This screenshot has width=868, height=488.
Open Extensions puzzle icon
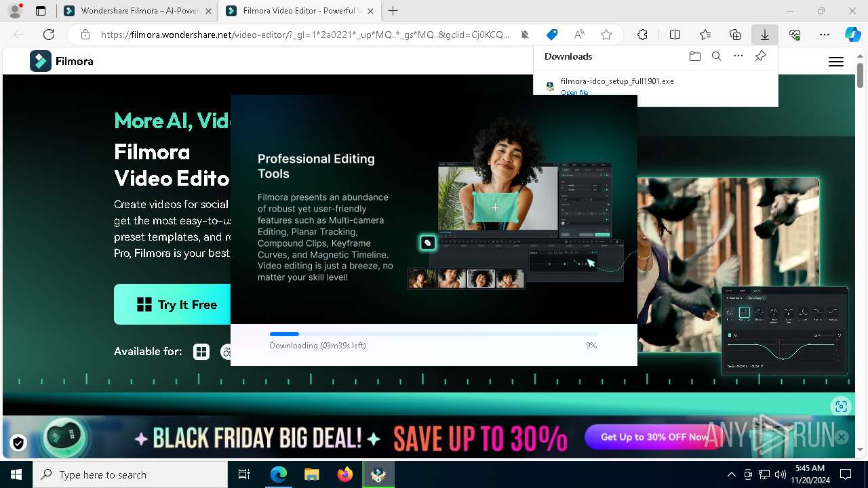point(642,35)
